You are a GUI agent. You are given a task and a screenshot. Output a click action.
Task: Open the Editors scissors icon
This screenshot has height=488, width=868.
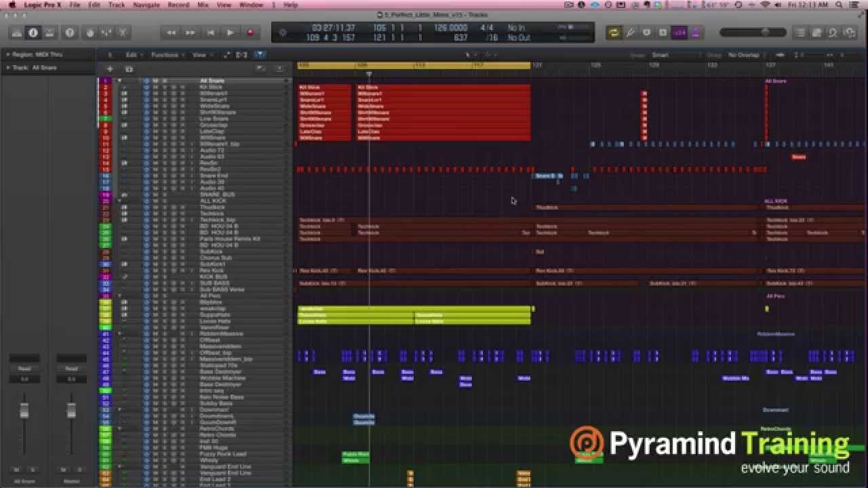pos(123,33)
